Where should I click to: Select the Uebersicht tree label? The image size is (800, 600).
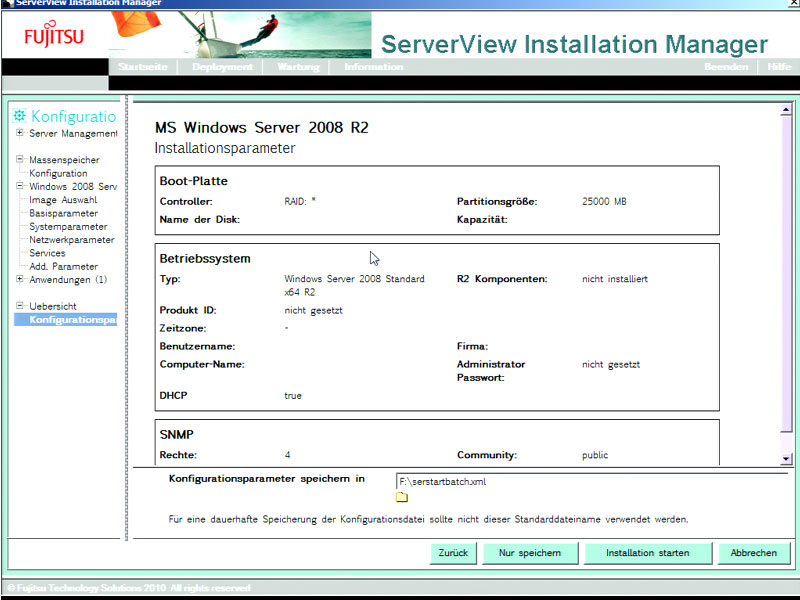point(53,306)
